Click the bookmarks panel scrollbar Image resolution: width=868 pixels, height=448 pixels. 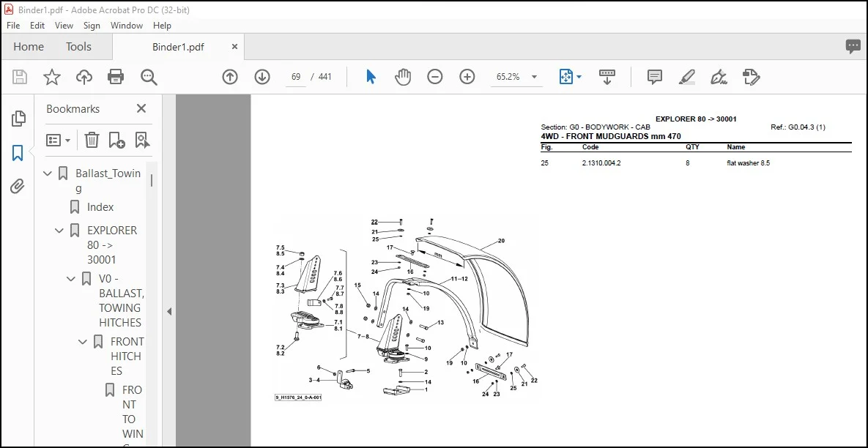click(152, 180)
